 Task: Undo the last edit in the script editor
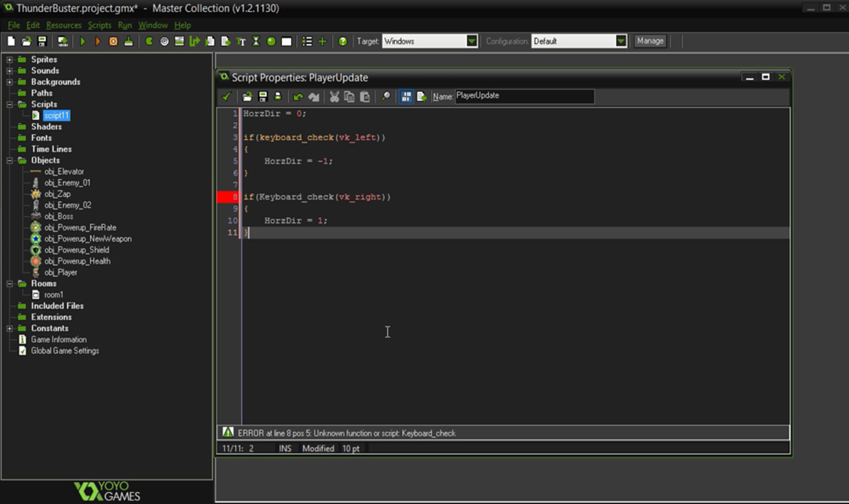tap(298, 96)
